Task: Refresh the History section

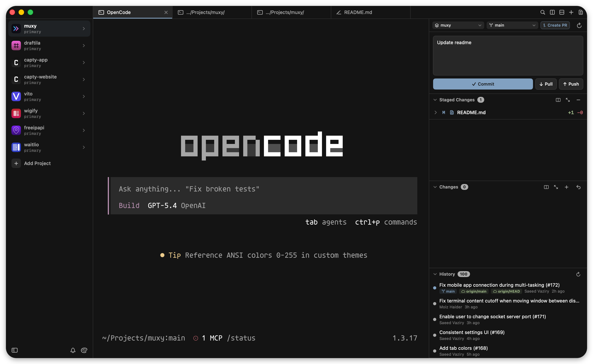Action: 578,274
